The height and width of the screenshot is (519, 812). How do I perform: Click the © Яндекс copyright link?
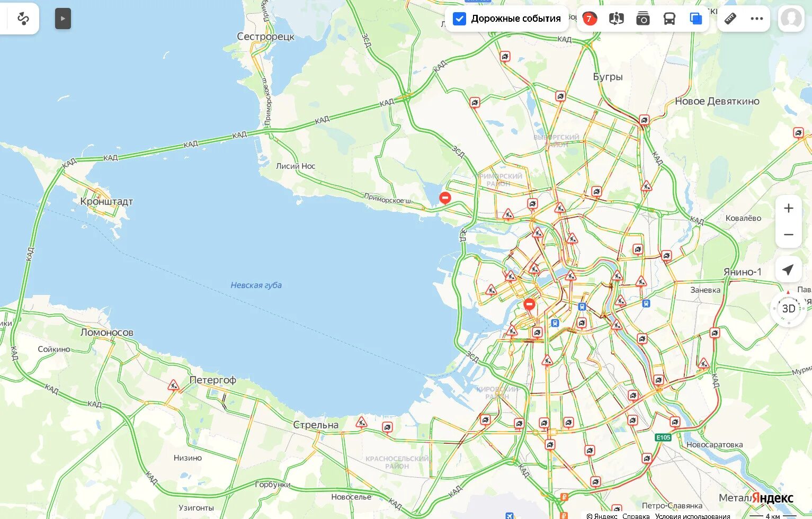602,515
